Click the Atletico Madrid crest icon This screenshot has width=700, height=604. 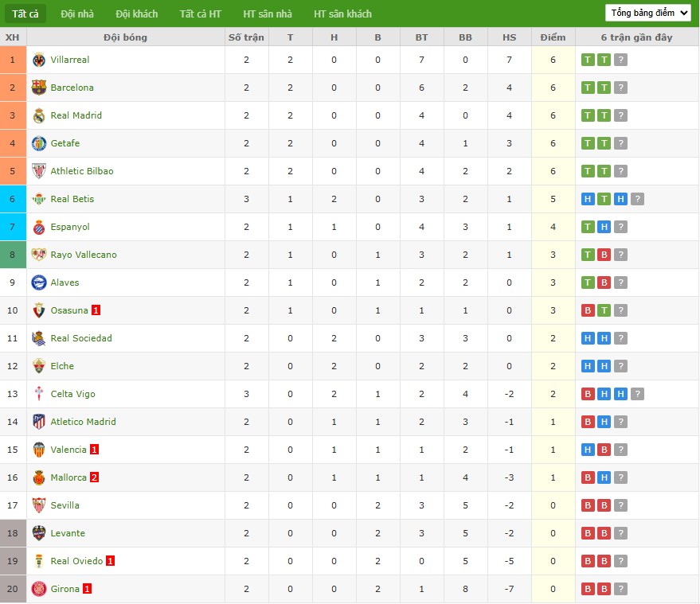tap(39, 422)
